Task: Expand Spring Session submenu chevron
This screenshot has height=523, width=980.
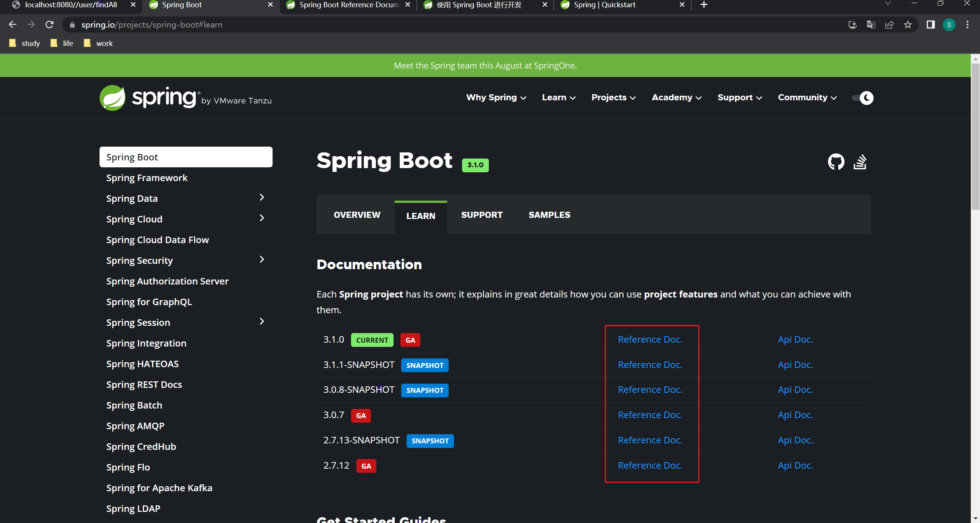Action: point(262,321)
